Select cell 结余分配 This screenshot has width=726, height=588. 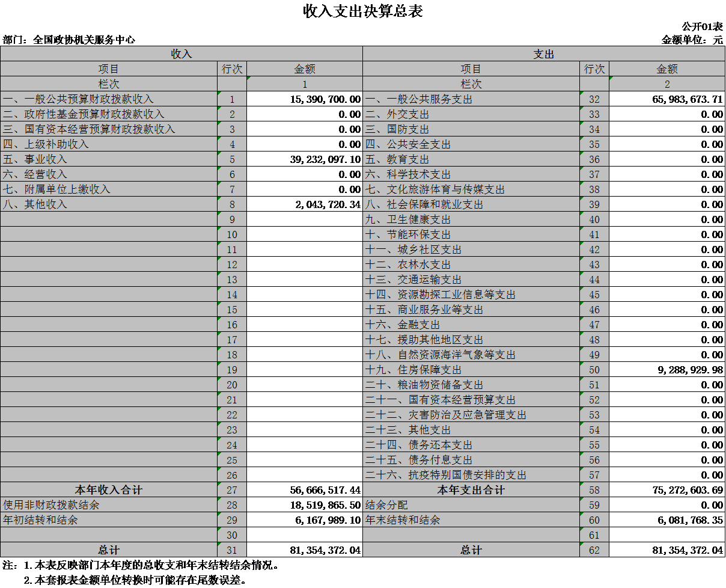[471, 505]
